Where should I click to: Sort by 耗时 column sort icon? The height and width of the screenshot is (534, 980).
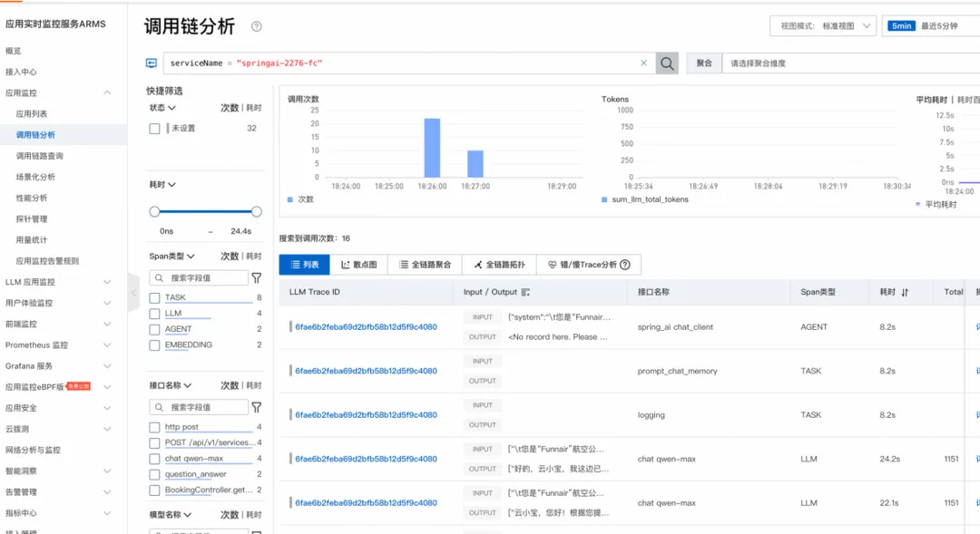tap(905, 292)
